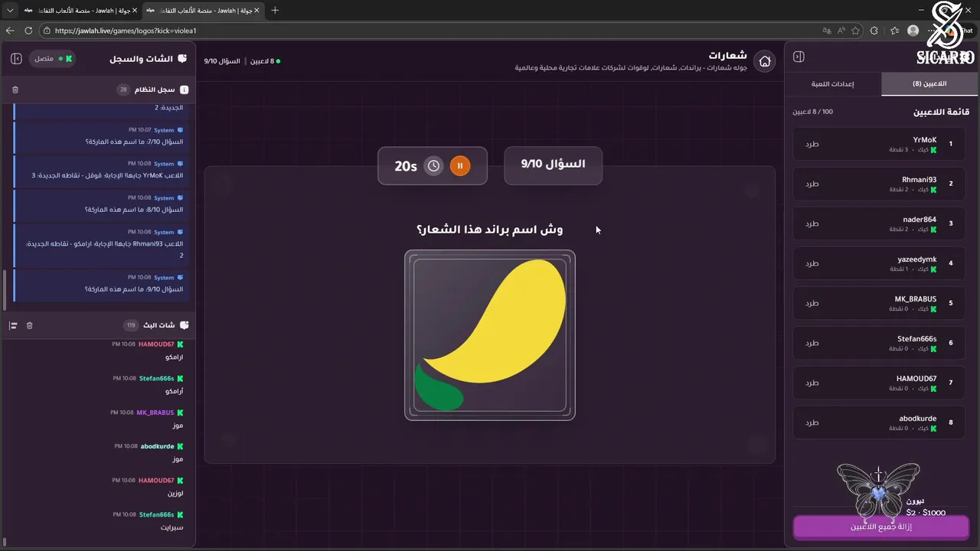This screenshot has width=980, height=551.
Task: Click the 20s countdown value
Action: coord(405,165)
